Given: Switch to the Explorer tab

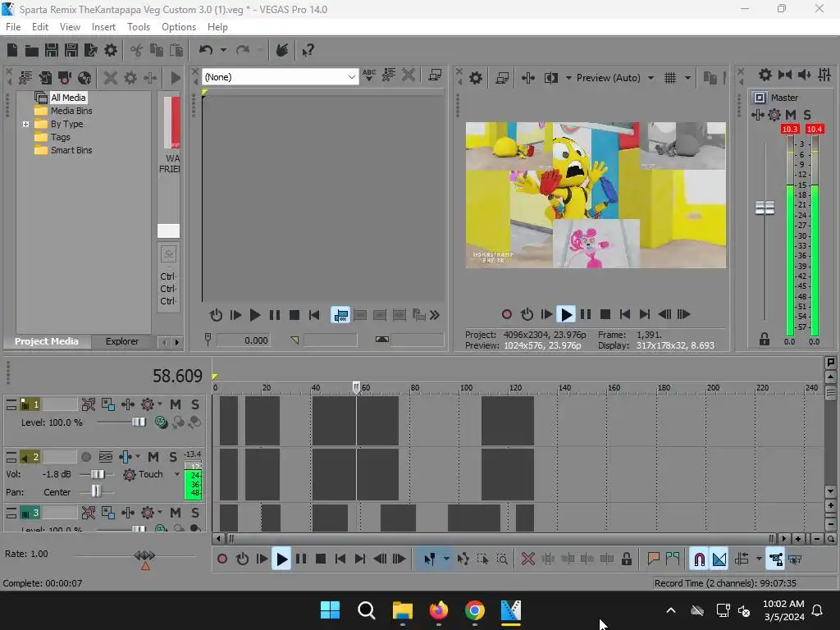Looking at the screenshot, I should (x=122, y=342).
